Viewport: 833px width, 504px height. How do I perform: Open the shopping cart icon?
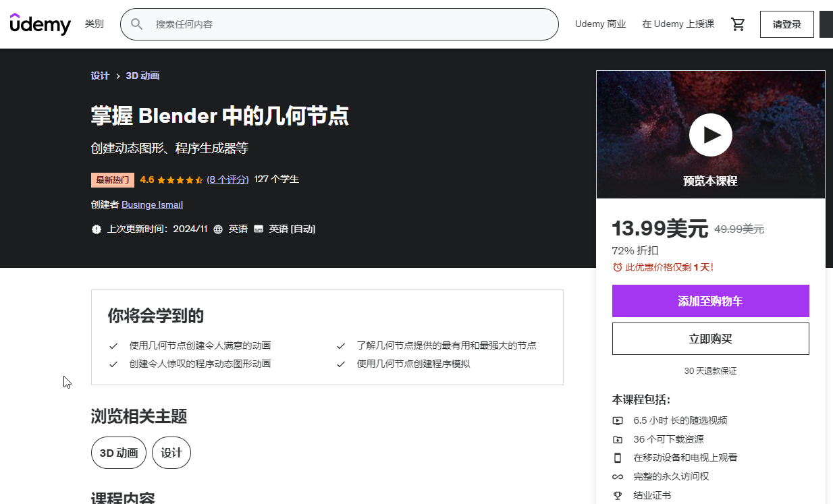(738, 24)
